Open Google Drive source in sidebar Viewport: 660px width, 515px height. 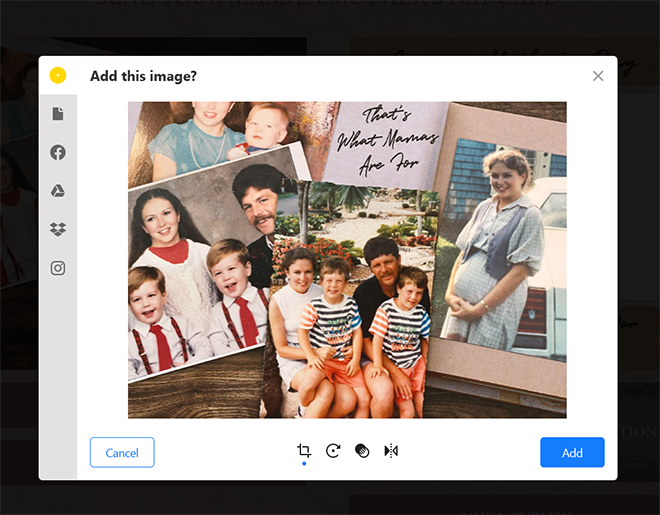point(58,191)
